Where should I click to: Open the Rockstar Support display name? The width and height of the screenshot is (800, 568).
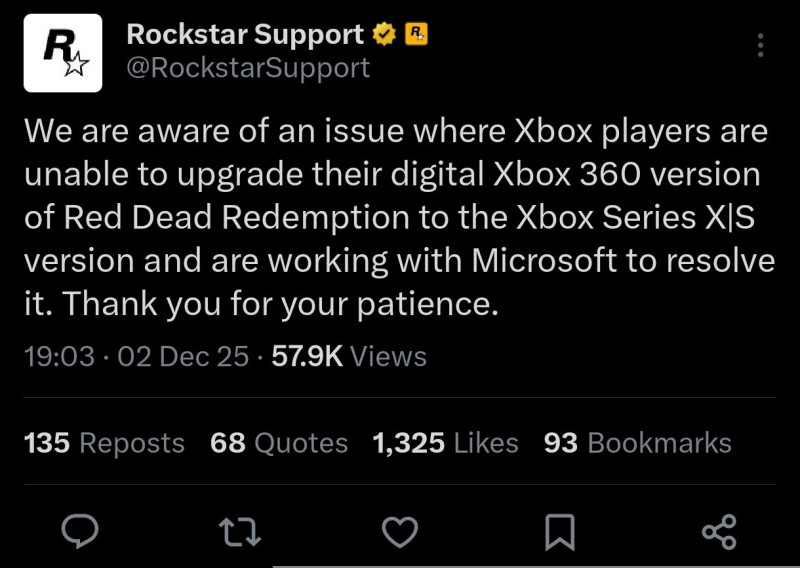(x=245, y=35)
